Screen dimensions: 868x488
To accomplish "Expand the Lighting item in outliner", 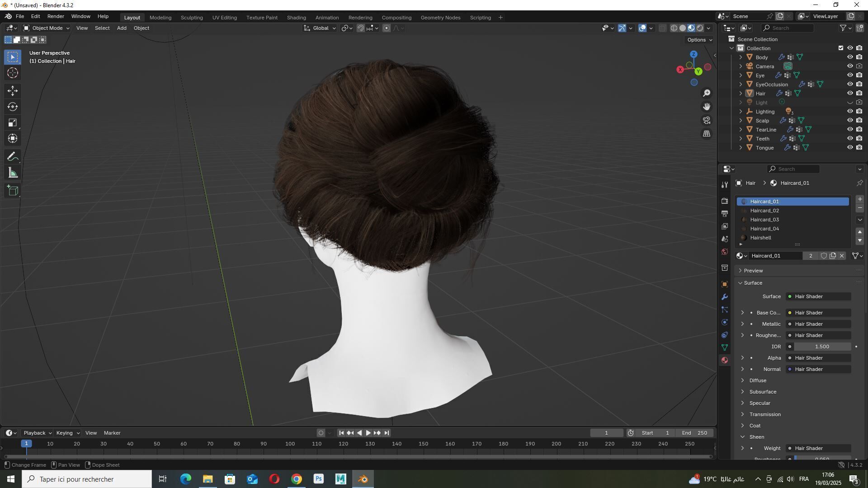I will [741, 112].
